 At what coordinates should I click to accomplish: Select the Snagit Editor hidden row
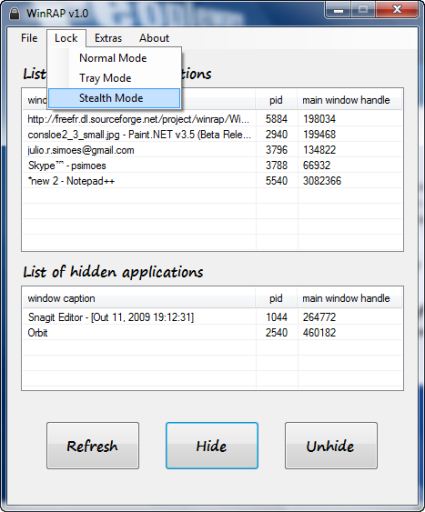(212, 317)
